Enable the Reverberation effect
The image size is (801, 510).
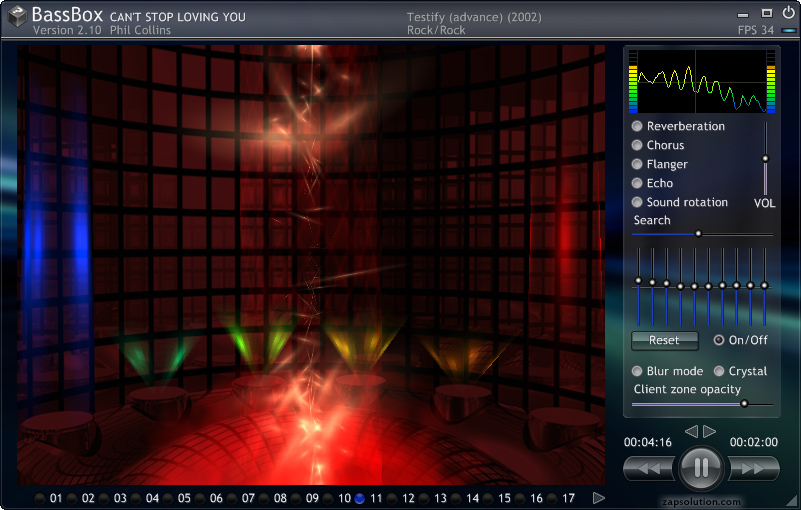(x=637, y=126)
